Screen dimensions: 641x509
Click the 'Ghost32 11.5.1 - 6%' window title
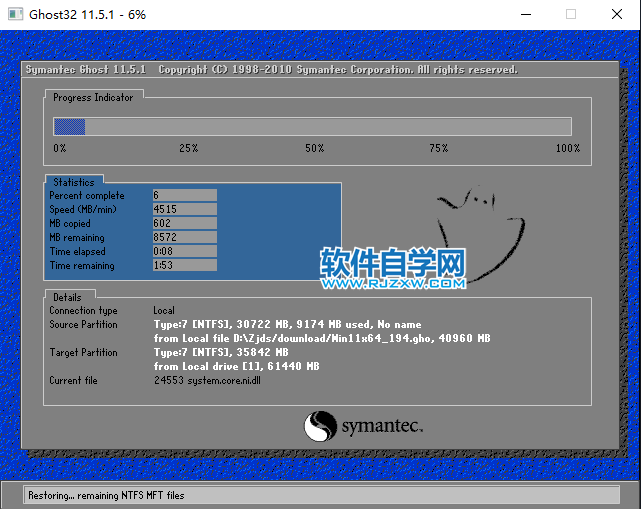87,15
